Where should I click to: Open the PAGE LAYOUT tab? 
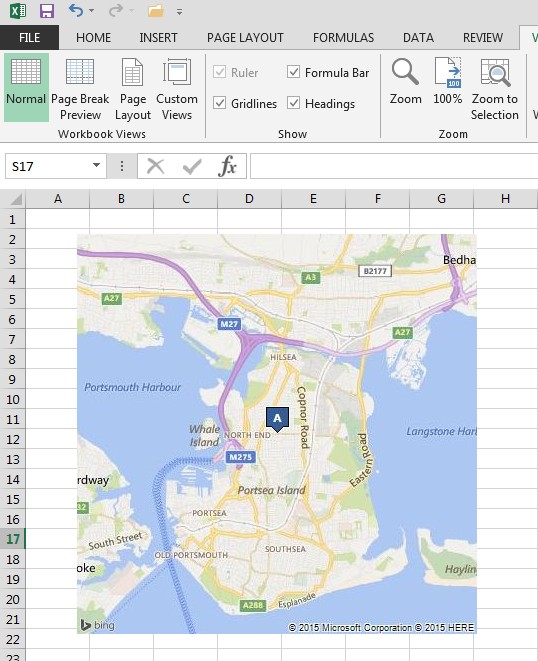(x=245, y=38)
